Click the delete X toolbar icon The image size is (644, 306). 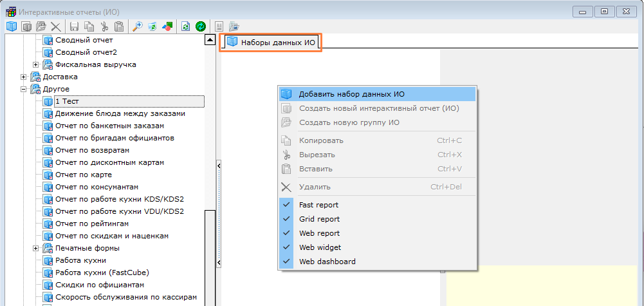coord(56,26)
